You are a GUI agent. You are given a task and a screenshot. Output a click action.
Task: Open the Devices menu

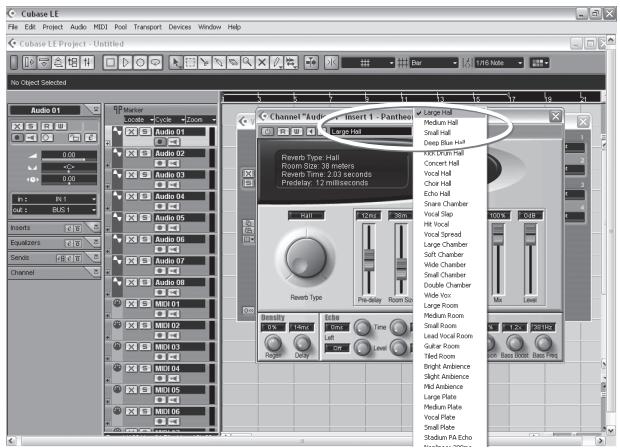(180, 27)
